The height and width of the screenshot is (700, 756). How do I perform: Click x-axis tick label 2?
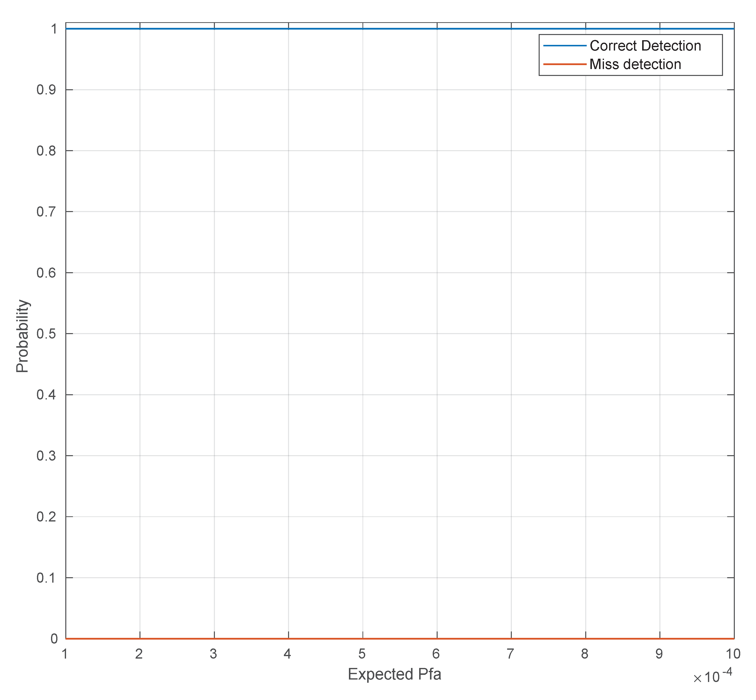(139, 654)
